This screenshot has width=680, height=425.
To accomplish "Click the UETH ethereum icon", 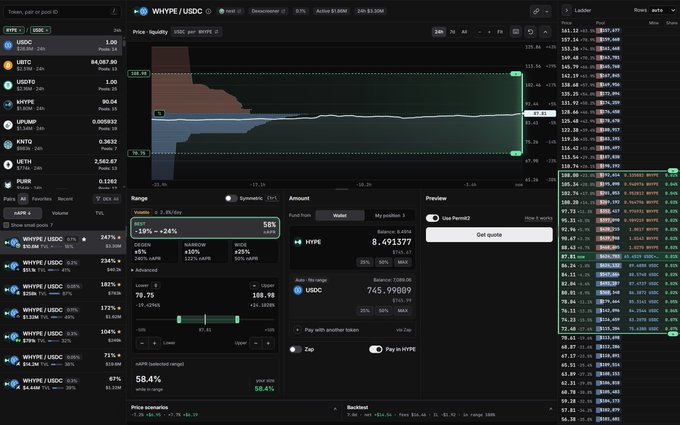I will [8, 164].
